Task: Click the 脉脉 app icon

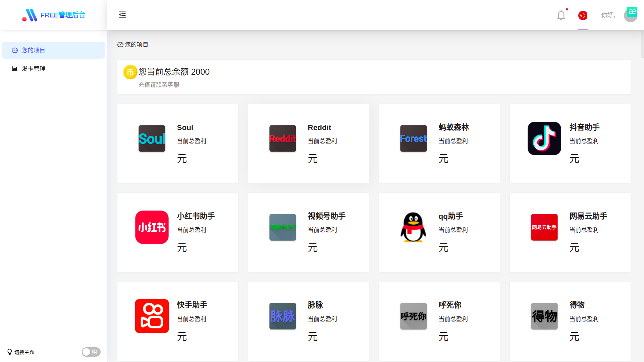Action: point(283,316)
